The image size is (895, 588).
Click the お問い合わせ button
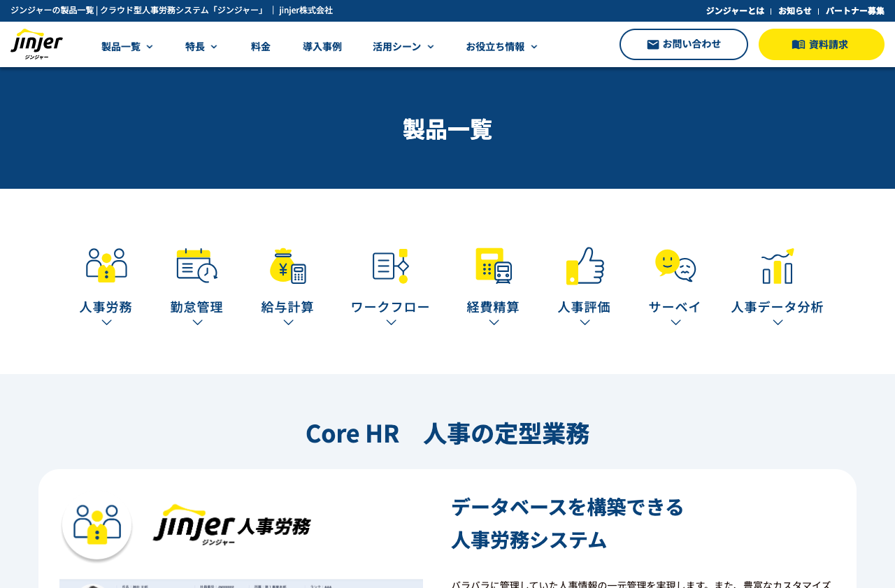(x=683, y=43)
